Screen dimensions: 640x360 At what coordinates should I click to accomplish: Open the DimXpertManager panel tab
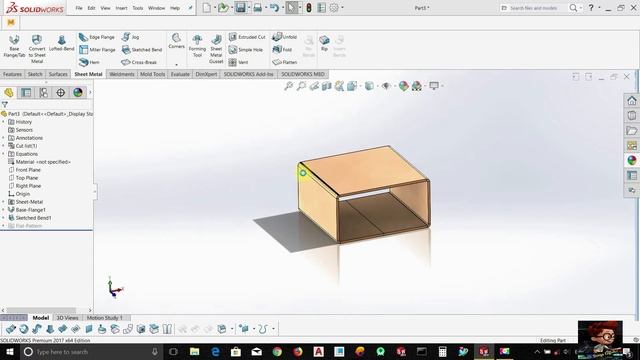tap(60, 93)
